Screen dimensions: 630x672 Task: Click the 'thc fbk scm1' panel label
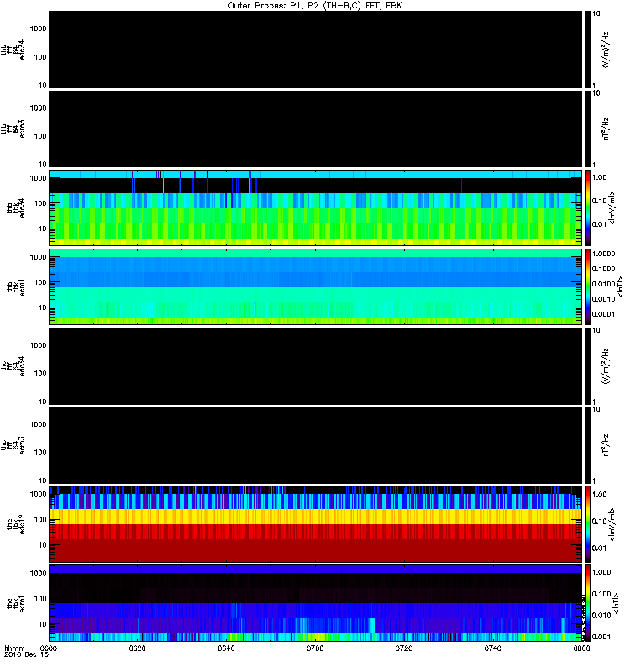(16, 603)
